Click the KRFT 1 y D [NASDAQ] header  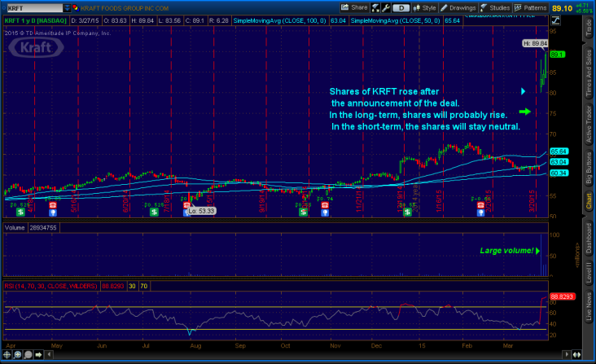(x=36, y=20)
